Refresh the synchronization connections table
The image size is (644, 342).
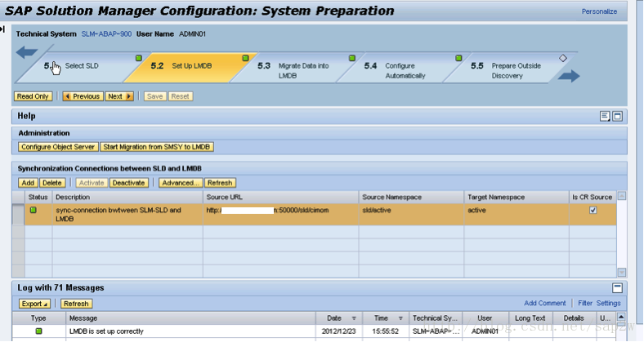tap(220, 183)
